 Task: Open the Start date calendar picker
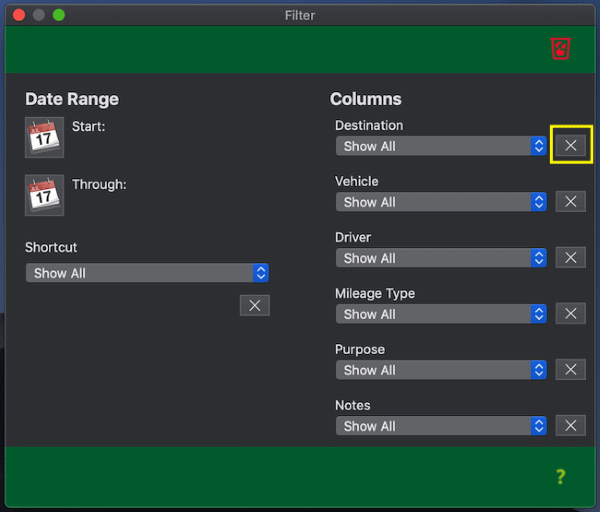pyautogui.click(x=44, y=138)
